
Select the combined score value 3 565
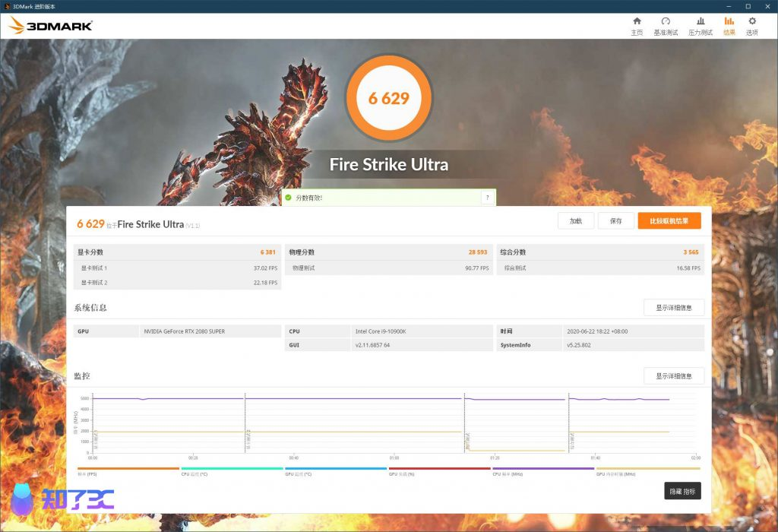(691, 252)
